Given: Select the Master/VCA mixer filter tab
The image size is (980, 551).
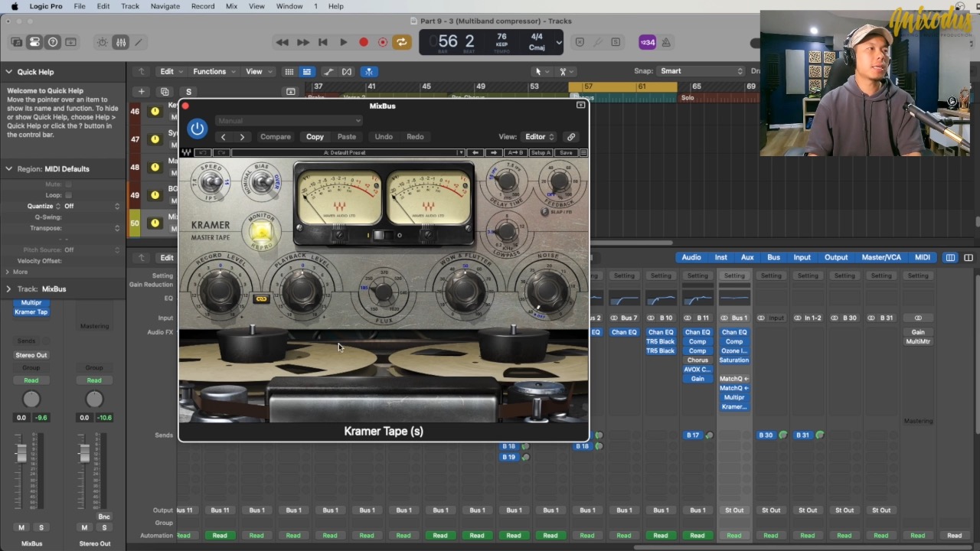Looking at the screenshot, I should 881,258.
